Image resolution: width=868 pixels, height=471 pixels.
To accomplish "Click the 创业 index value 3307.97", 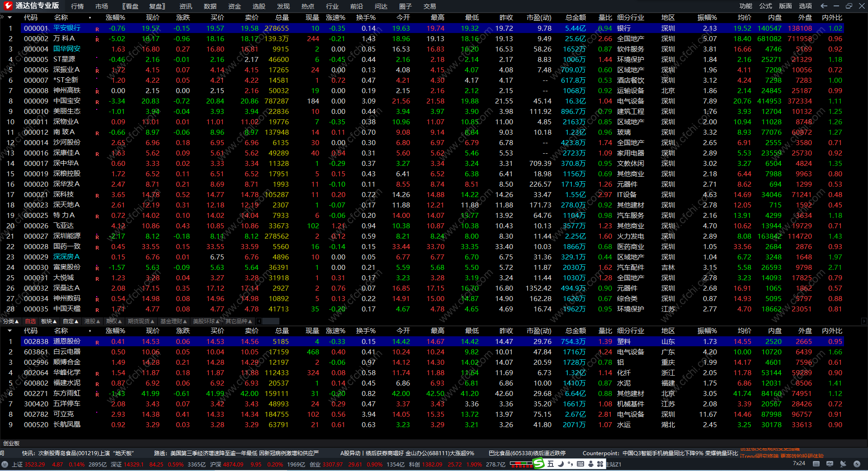I will click(332, 464).
